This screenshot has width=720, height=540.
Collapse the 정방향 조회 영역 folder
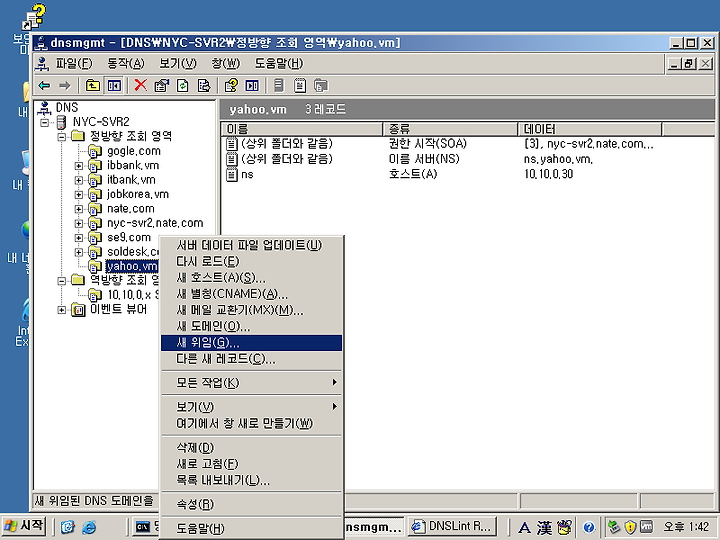pos(62,137)
